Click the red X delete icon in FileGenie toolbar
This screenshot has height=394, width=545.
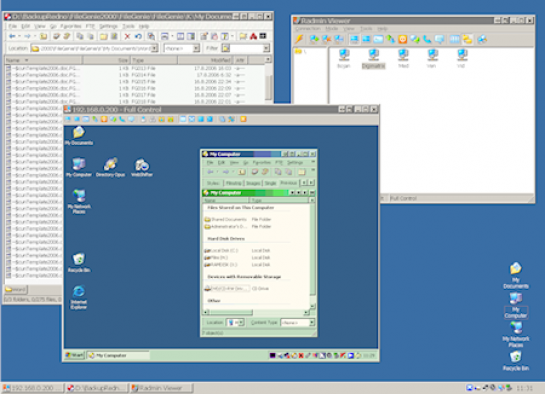tap(127, 36)
